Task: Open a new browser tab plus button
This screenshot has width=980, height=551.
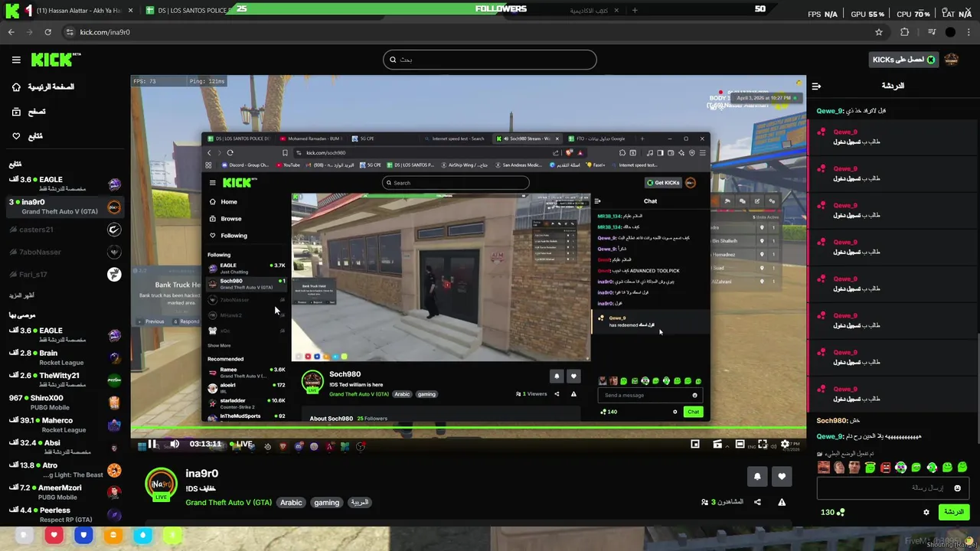Action: tap(635, 10)
